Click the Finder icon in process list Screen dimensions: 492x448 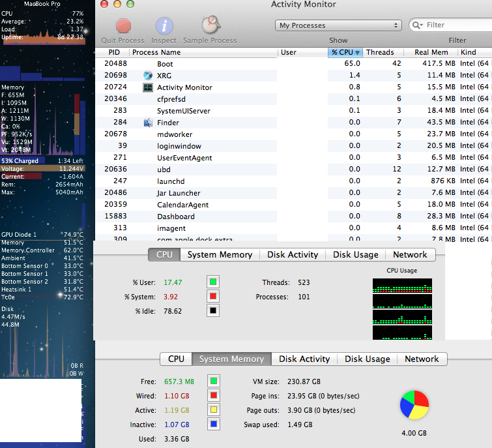click(x=148, y=123)
